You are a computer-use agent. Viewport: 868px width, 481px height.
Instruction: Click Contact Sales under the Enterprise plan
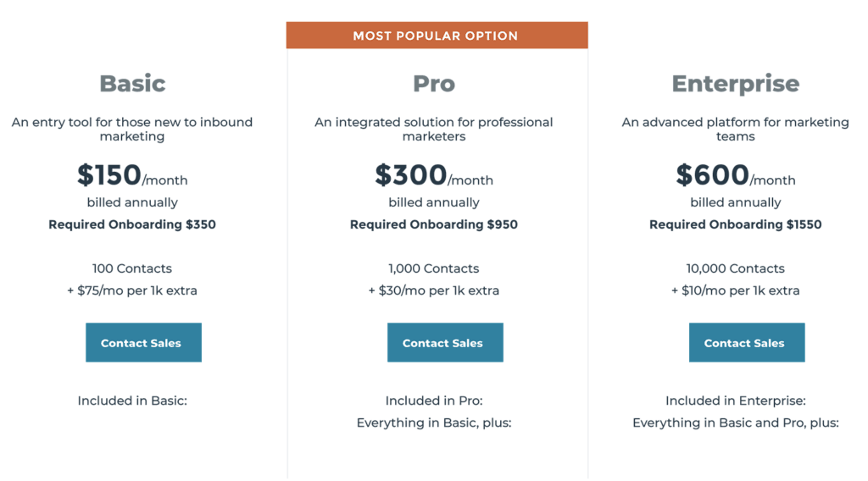coord(746,343)
